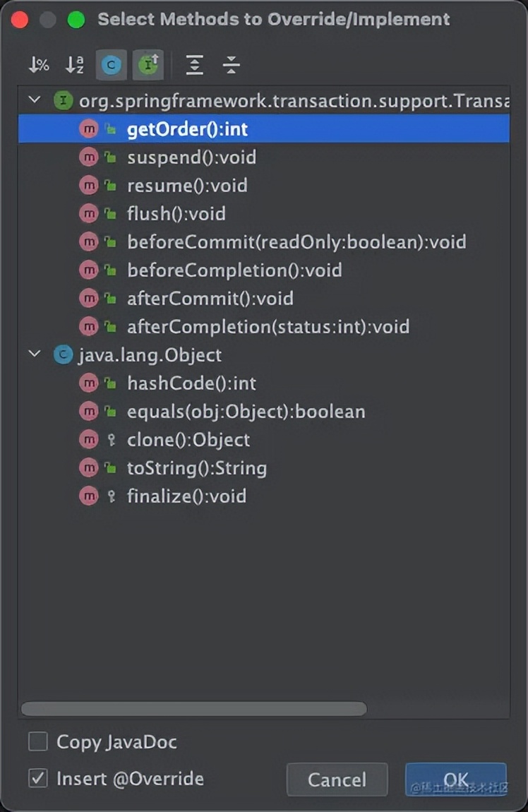Select the suspend():void method

(191, 157)
